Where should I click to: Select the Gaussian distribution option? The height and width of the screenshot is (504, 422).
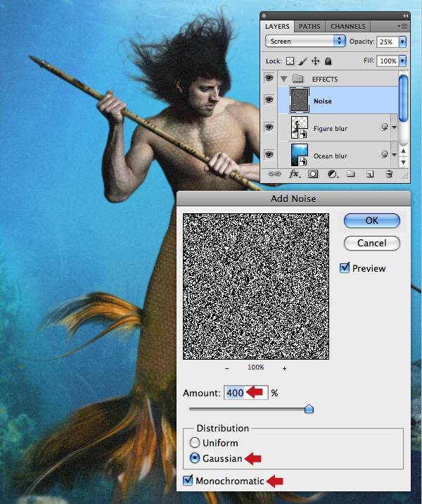tap(195, 458)
